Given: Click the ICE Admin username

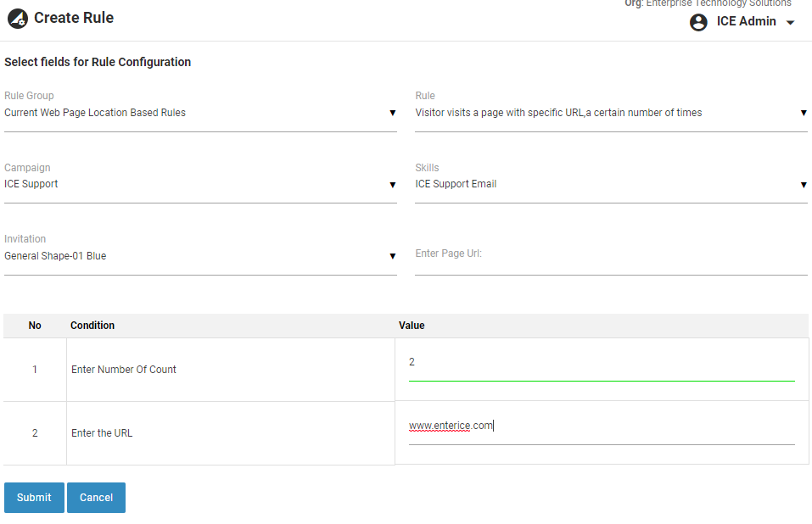Looking at the screenshot, I should [746, 22].
